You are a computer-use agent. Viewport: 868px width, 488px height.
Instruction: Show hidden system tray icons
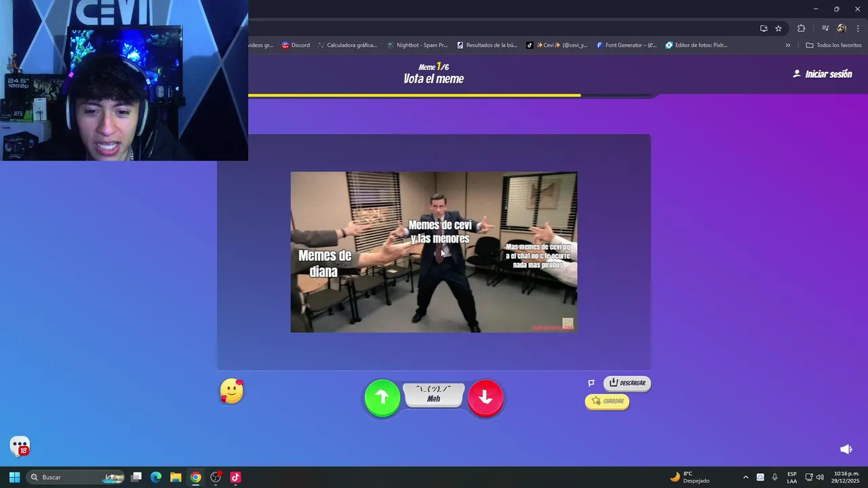(x=746, y=477)
